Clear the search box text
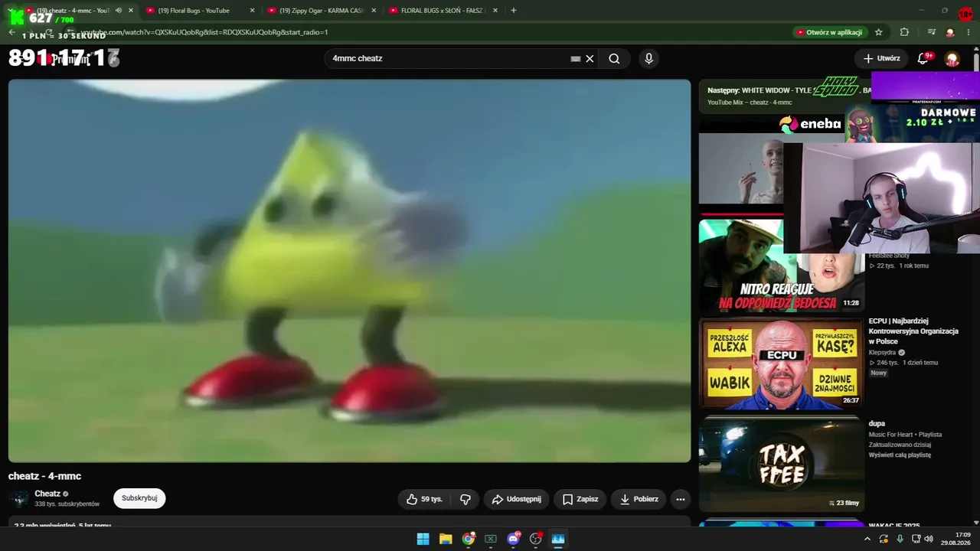 pos(590,59)
